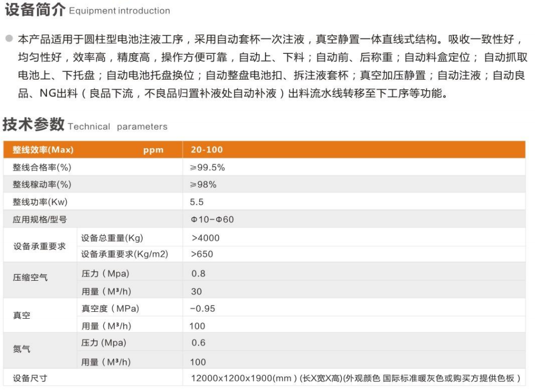Click the 5.5 line power value

[196, 202]
